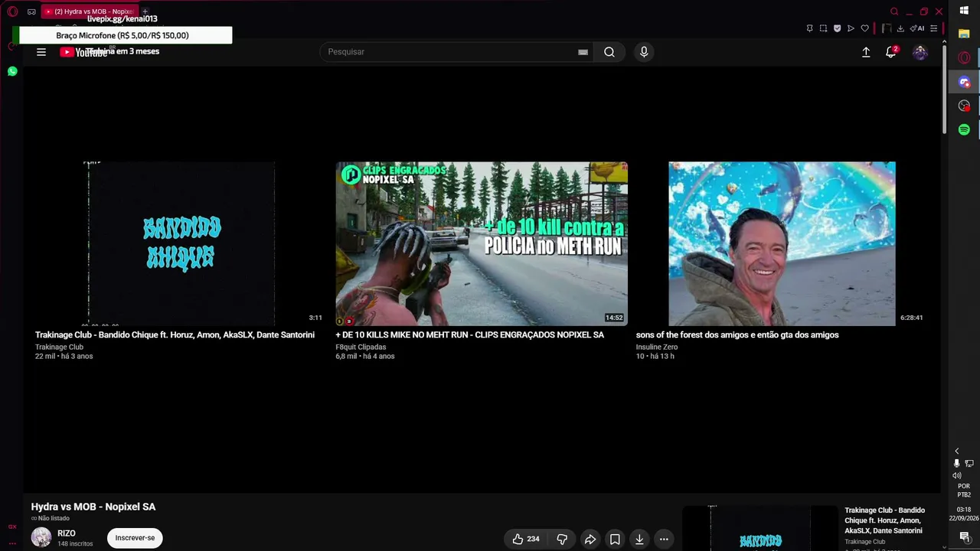Image resolution: width=980 pixels, height=551 pixels.
Task: Play the Meth Run clips thumbnail
Action: [x=482, y=243]
